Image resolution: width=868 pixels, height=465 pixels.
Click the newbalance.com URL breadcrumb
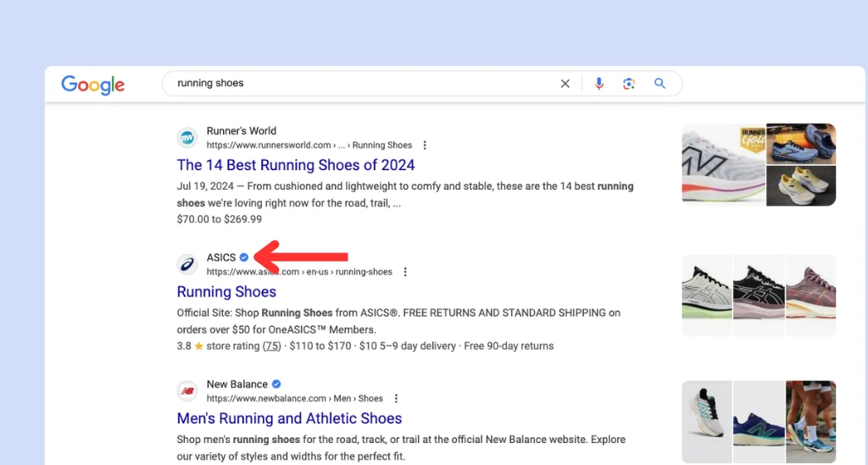tap(294, 398)
